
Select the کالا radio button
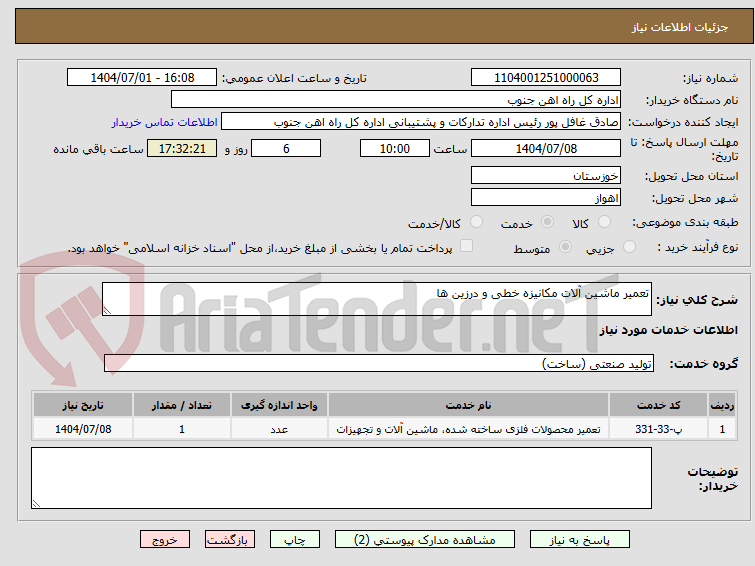(604, 222)
